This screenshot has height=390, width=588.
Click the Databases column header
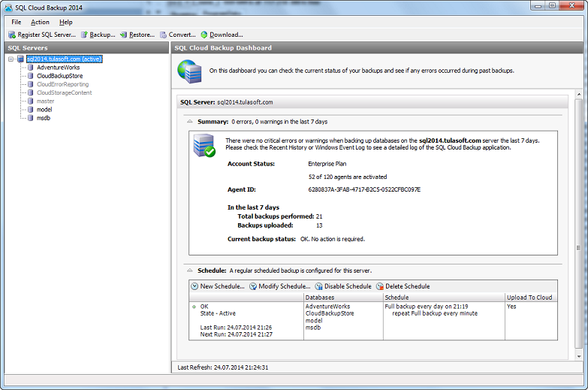click(x=343, y=298)
